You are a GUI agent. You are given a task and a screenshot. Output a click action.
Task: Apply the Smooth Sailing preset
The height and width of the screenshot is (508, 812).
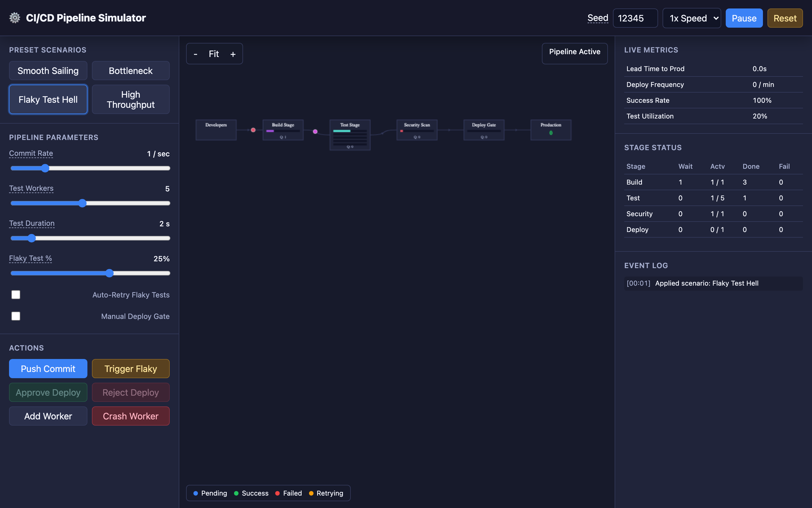click(48, 71)
